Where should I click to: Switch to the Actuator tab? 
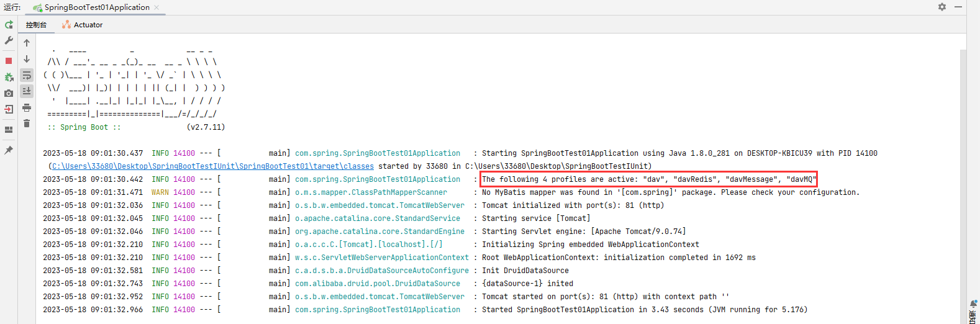[82, 25]
